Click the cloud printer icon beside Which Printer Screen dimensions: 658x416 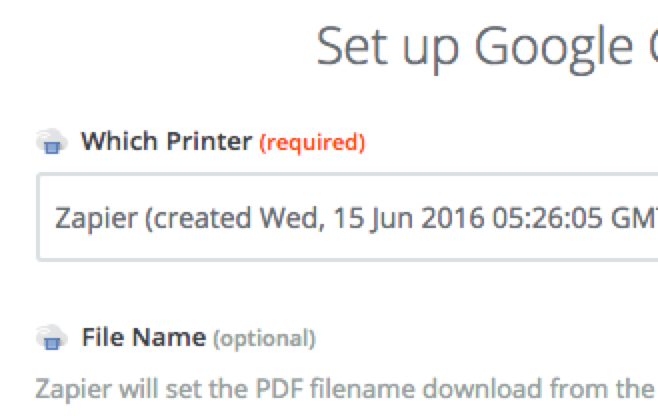tap(52, 142)
